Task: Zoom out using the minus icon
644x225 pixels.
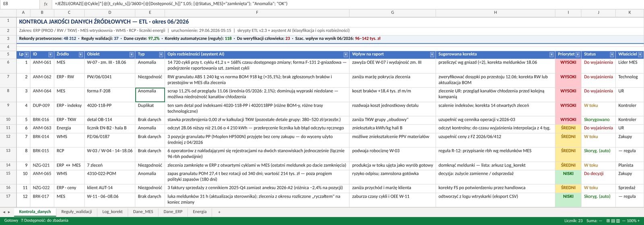Action: pyautogui.click(x=623, y=221)
